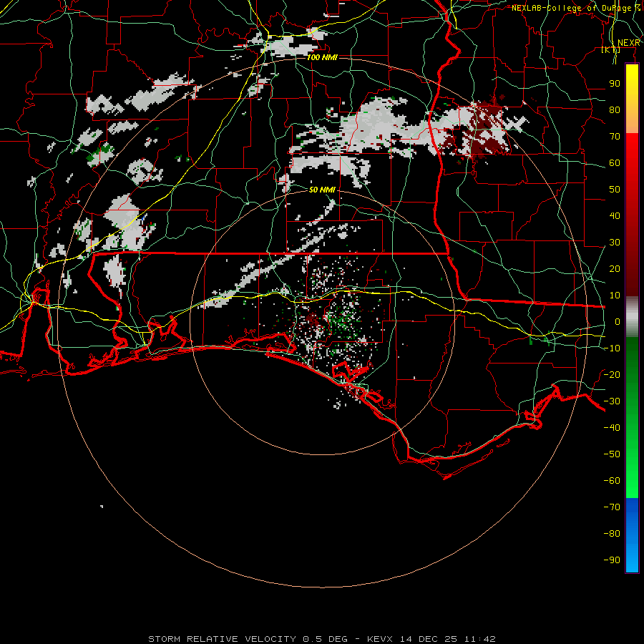The width and height of the screenshot is (644, 644).
Task: Pick the dark green color bar segment
Action: coord(632,357)
